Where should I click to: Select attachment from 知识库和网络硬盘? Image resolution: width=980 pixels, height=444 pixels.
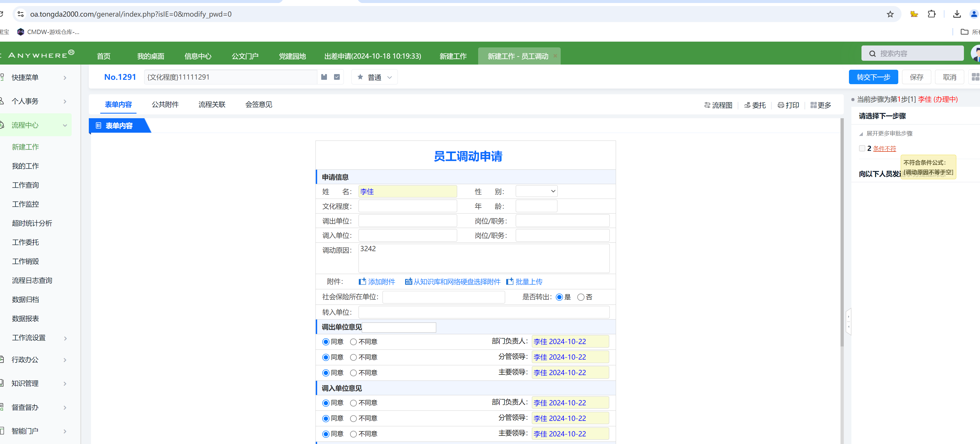click(453, 282)
